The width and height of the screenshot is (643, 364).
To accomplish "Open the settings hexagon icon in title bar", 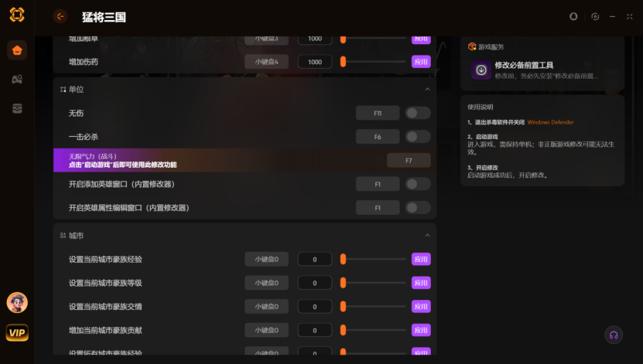I will [x=595, y=16].
